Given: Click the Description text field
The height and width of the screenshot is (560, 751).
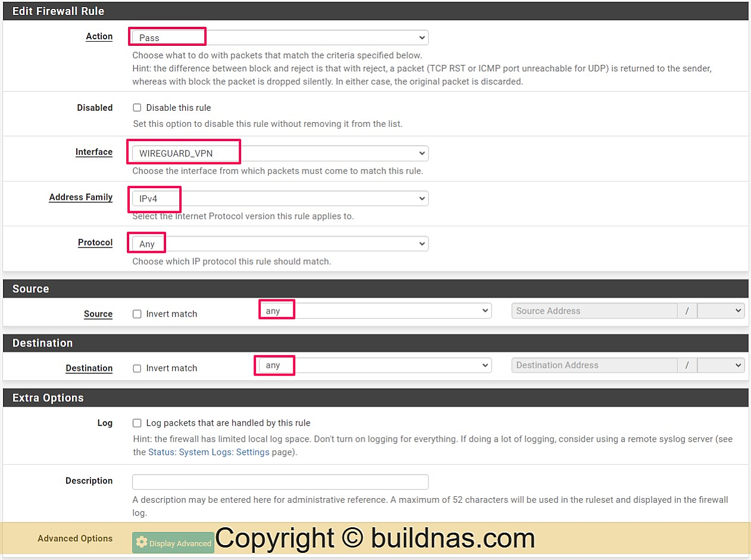Looking at the screenshot, I should click(280, 481).
